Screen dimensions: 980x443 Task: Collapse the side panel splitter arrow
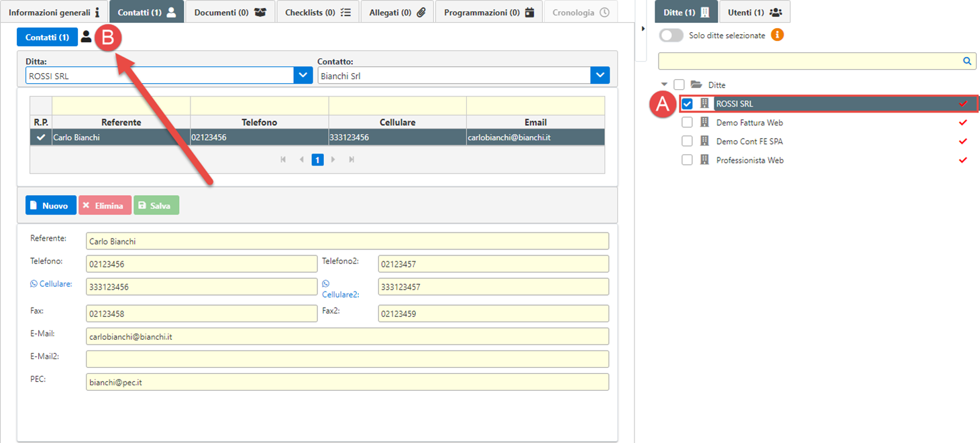click(x=643, y=28)
